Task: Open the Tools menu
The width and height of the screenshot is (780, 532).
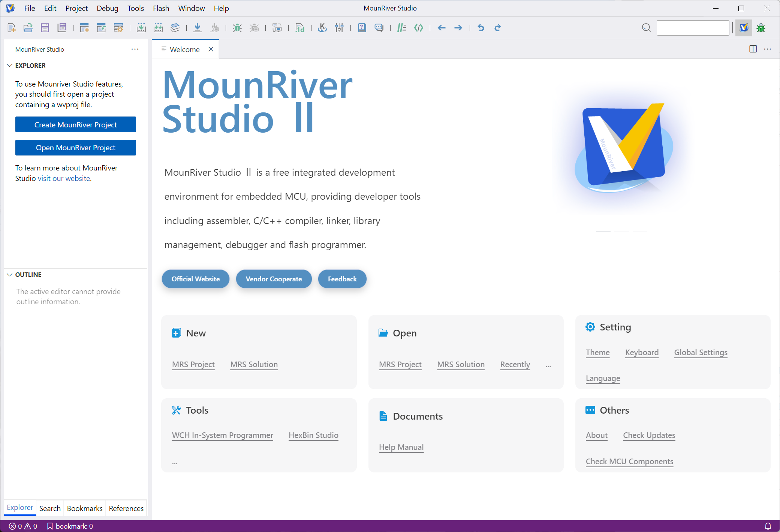Action: point(136,8)
